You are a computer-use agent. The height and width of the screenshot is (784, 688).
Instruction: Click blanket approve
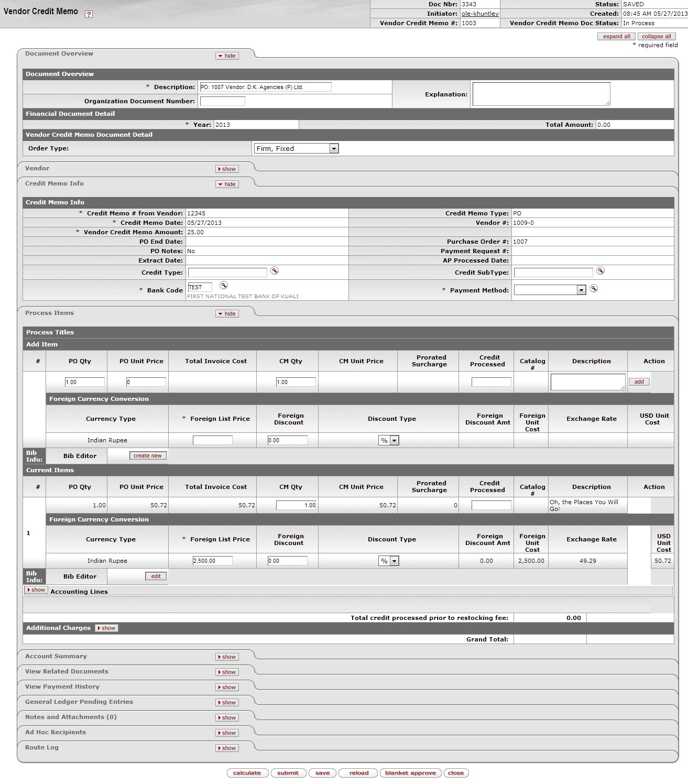click(x=410, y=773)
